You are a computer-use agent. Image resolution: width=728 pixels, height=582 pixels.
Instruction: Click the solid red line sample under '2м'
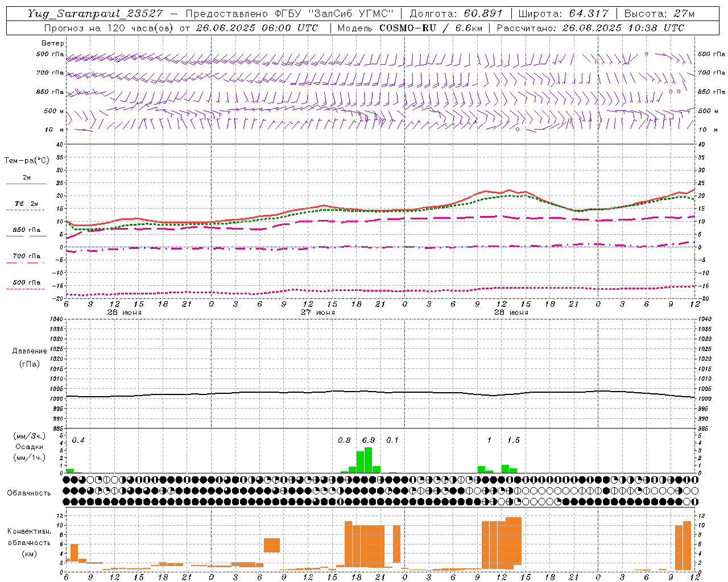point(26,184)
